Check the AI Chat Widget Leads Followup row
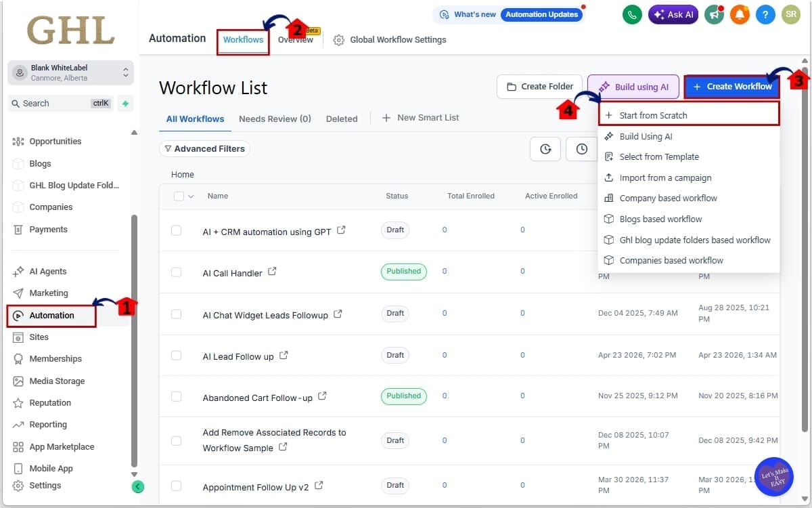This screenshot has width=812, height=508. click(176, 314)
